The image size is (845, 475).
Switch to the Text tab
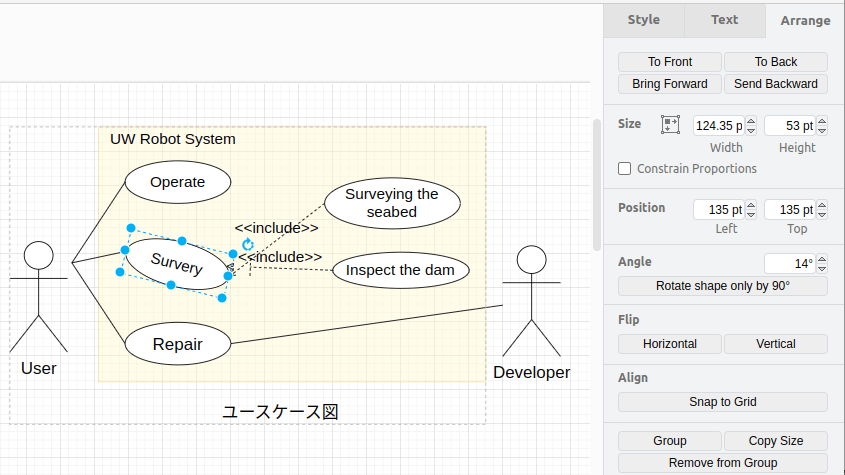pos(724,20)
